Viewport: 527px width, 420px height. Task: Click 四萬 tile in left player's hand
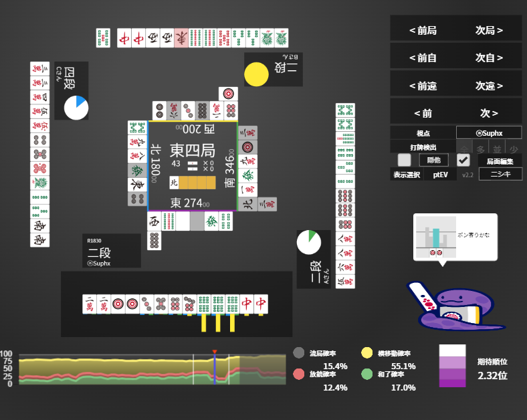[39, 97]
